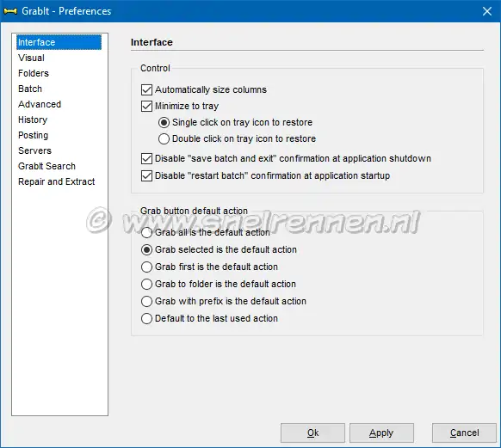Viewport: 501px width, 448px height.
Task: Click the Cancel button
Action: coord(464,433)
